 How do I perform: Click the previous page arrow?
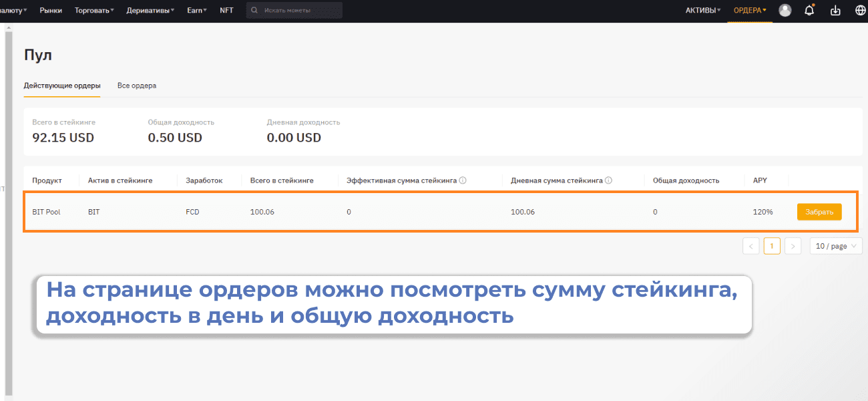point(750,246)
